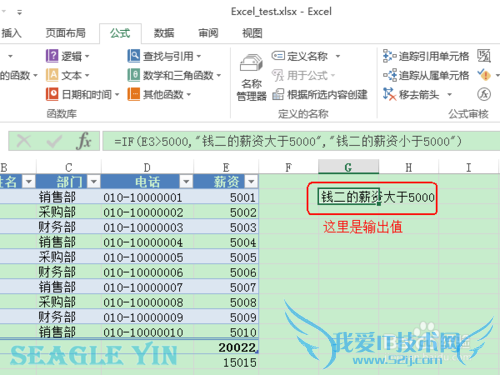This screenshot has width=500, height=375.
Task: Click the Error Checking icon
Action: [484, 75]
